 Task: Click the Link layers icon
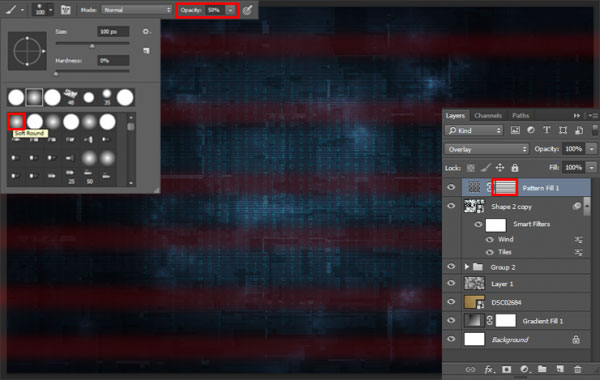(470, 369)
